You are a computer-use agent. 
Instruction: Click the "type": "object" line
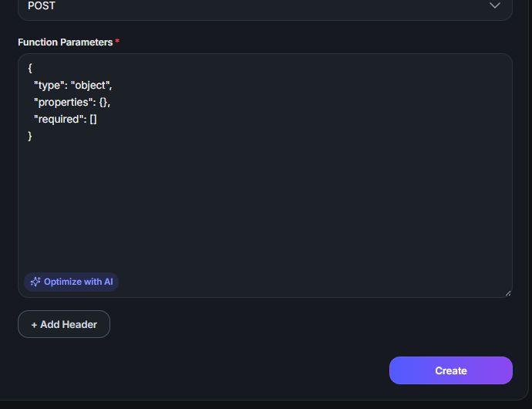(73, 85)
